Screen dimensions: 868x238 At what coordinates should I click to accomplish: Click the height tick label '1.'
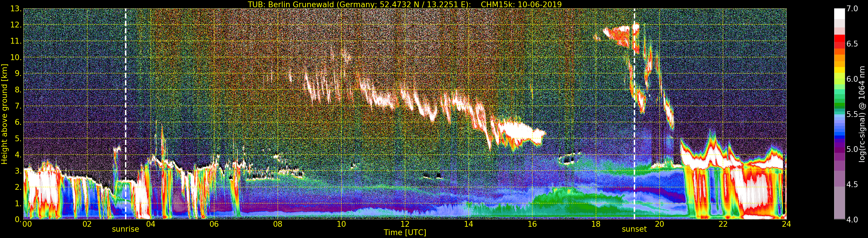tap(18, 203)
